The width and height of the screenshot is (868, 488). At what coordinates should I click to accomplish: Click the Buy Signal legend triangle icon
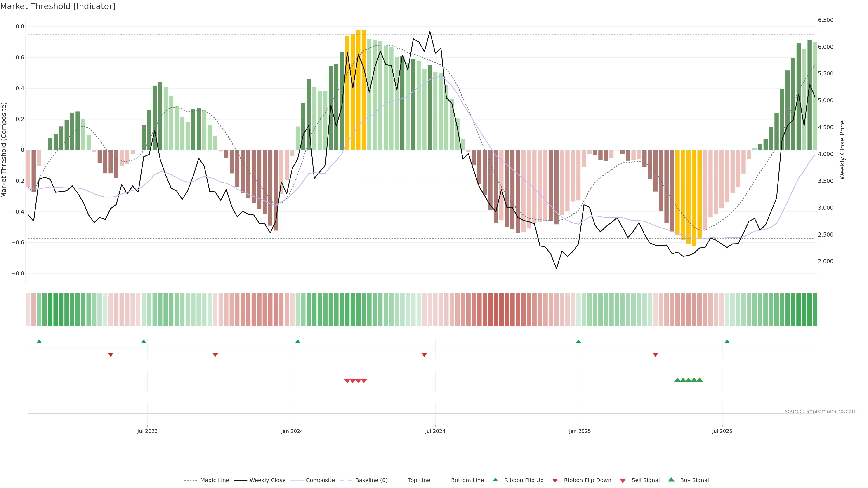671,480
